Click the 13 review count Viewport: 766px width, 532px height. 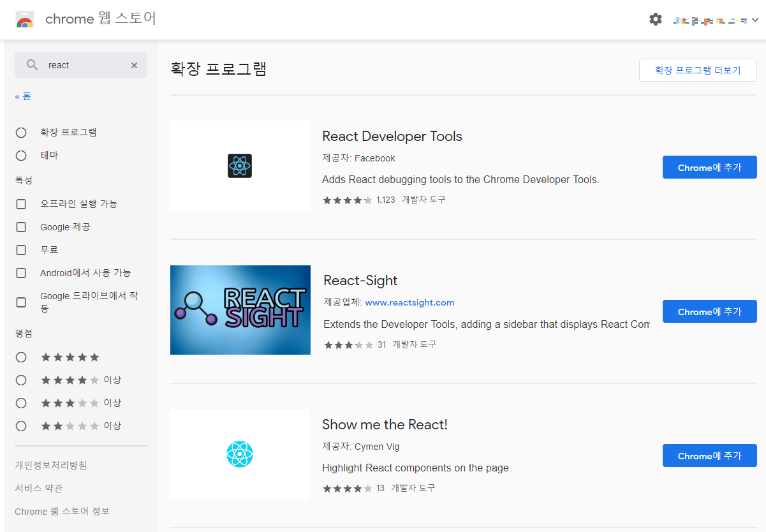[x=381, y=488]
